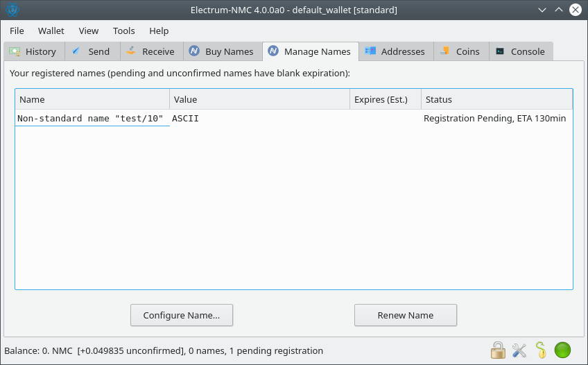Switch to the History tab
This screenshot has width=588, height=365.
(34, 51)
